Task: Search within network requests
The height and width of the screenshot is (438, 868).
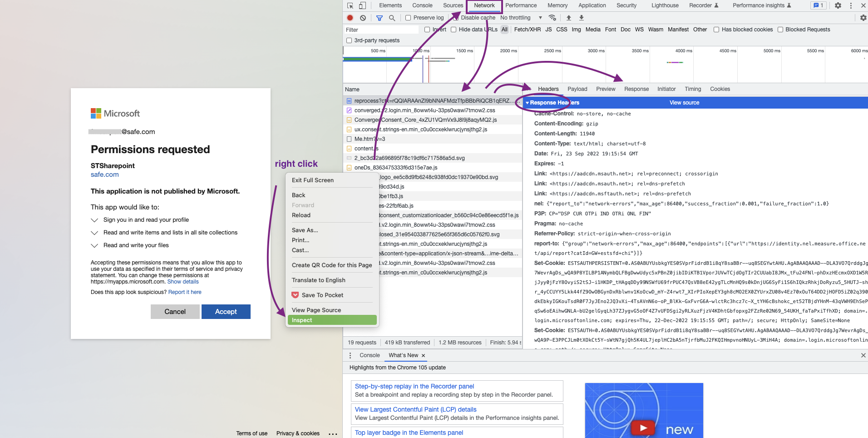Action: (392, 18)
